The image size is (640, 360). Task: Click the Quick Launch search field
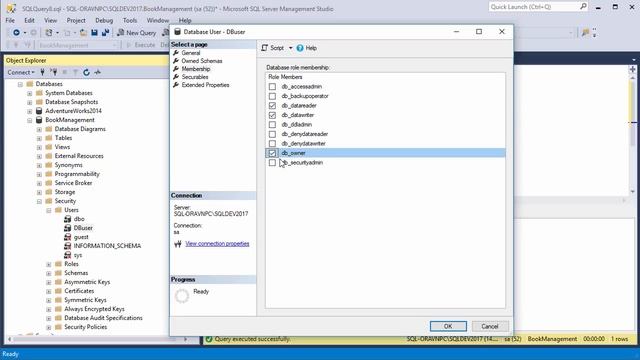coord(533,7)
